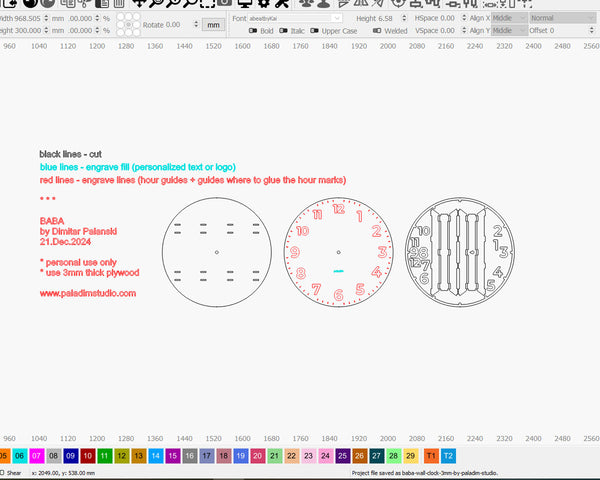Open the Font dropdown list
This screenshot has width=600, height=480.
tap(295, 18)
